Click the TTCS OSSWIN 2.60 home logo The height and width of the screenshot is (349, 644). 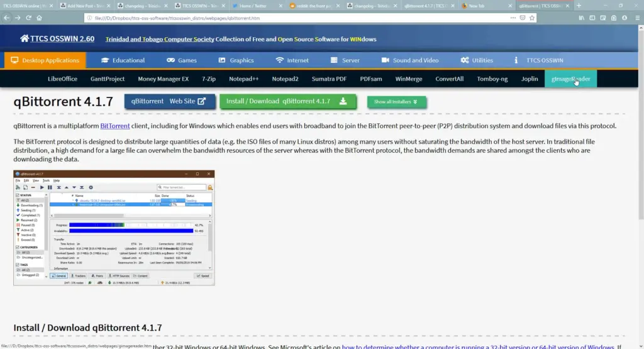(x=58, y=39)
